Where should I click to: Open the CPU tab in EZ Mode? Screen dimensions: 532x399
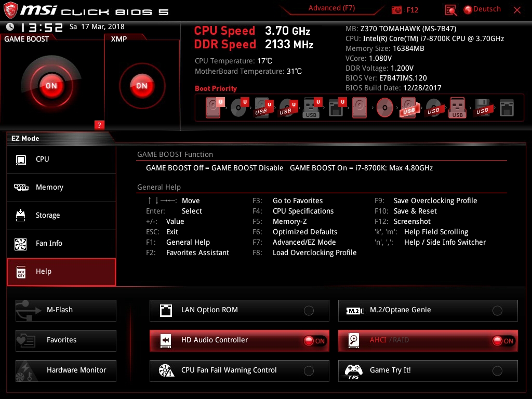[61, 159]
